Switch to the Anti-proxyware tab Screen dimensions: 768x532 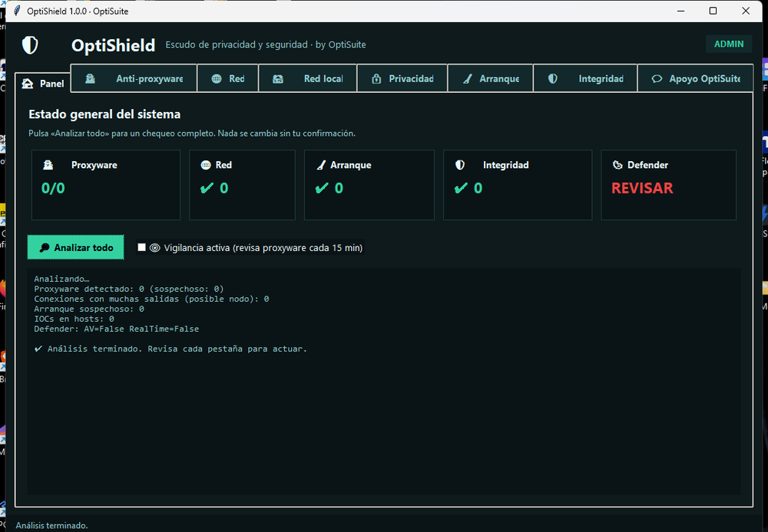click(x=134, y=78)
